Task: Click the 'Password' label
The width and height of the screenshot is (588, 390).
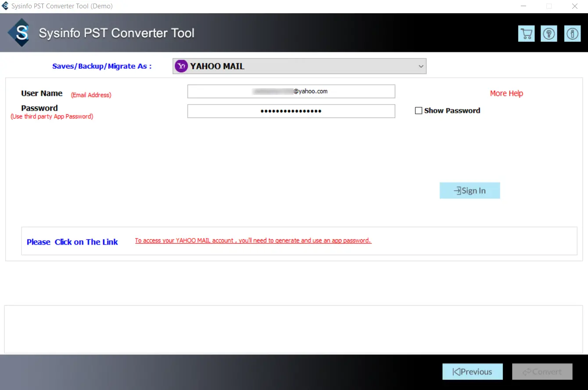Action: [39, 108]
